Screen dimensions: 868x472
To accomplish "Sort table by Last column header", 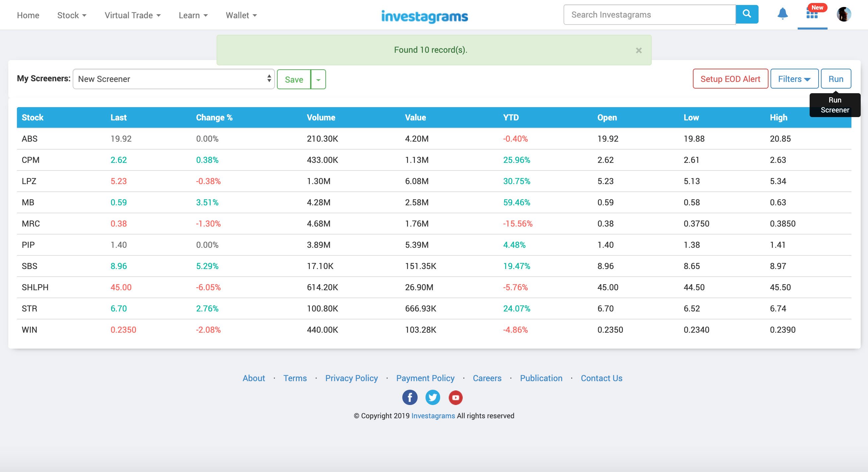I will [x=119, y=117].
